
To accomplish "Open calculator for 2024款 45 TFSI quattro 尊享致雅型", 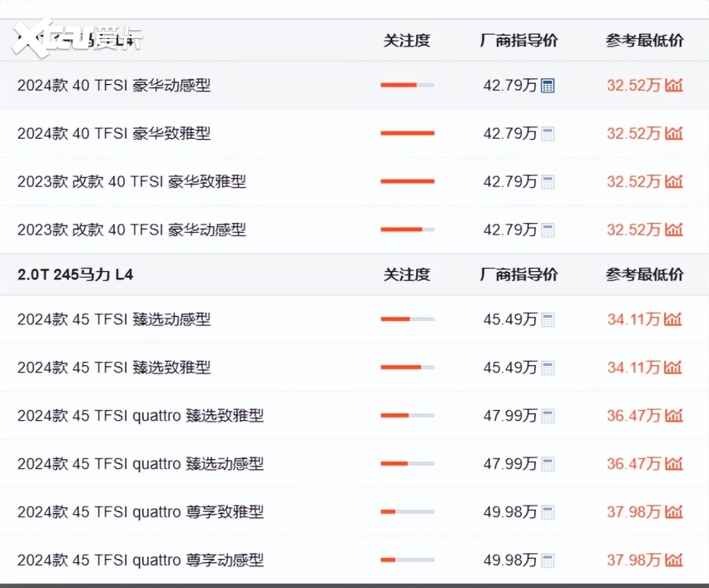I will [547, 512].
